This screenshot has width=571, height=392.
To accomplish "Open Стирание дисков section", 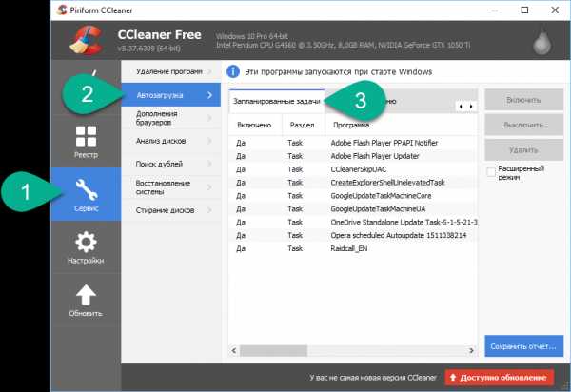I will point(170,210).
